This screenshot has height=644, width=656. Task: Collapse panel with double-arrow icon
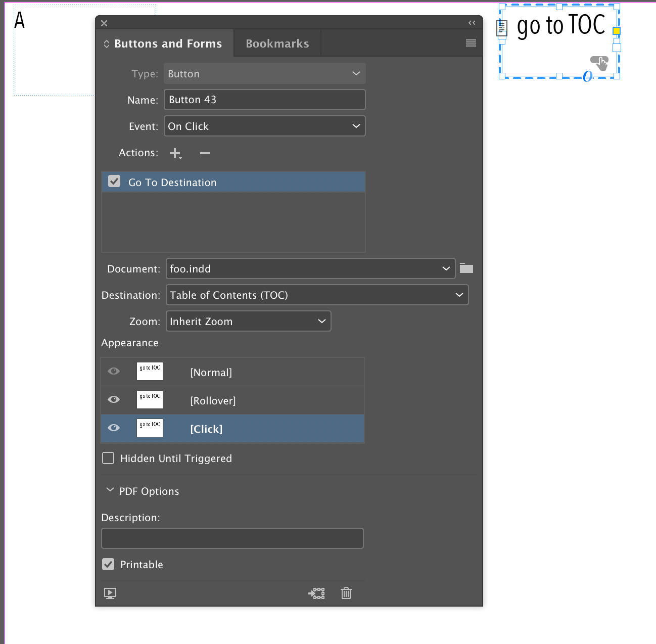(x=472, y=23)
